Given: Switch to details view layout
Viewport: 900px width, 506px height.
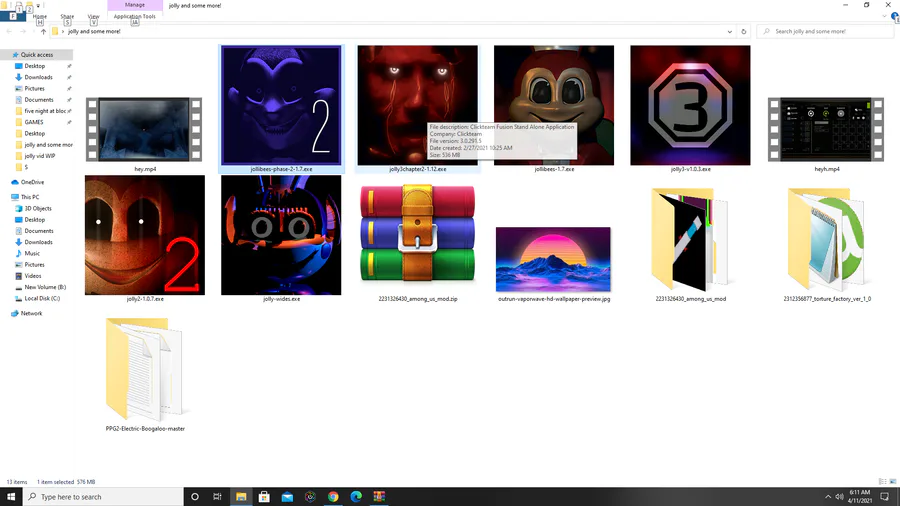Looking at the screenshot, I should click(882, 482).
